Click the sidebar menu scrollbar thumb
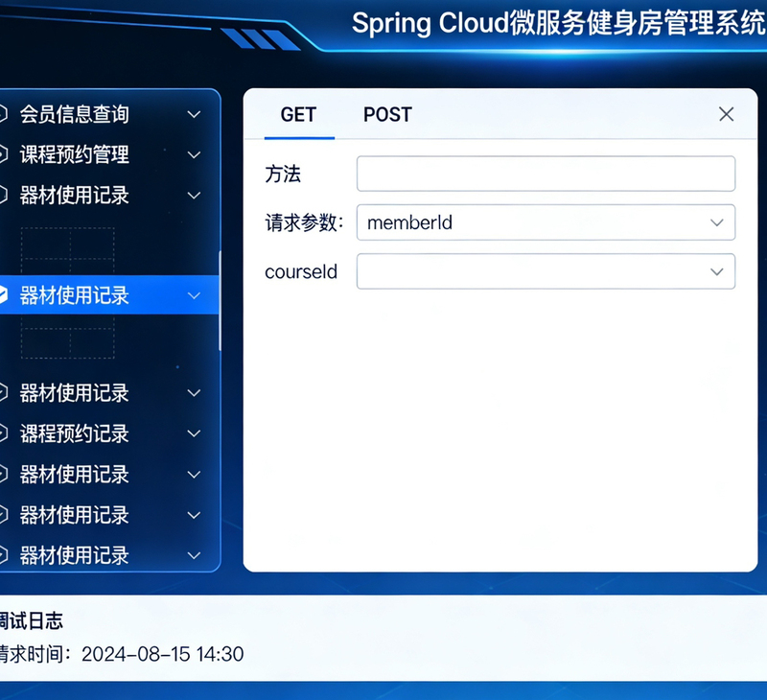The width and height of the screenshot is (767, 700). (220, 301)
